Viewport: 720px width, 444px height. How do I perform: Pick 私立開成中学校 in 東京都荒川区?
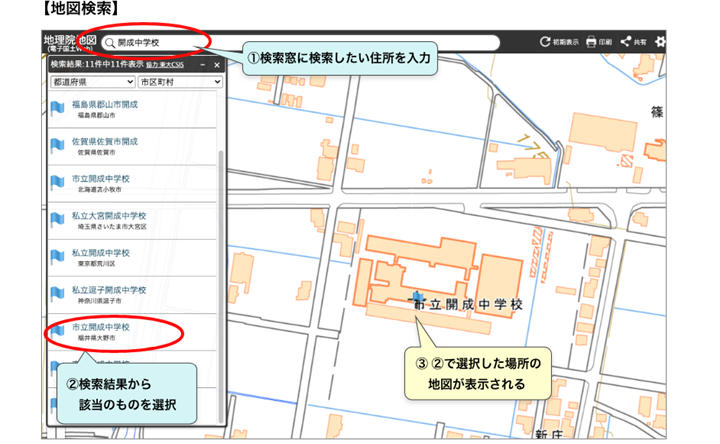click(100, 253)
